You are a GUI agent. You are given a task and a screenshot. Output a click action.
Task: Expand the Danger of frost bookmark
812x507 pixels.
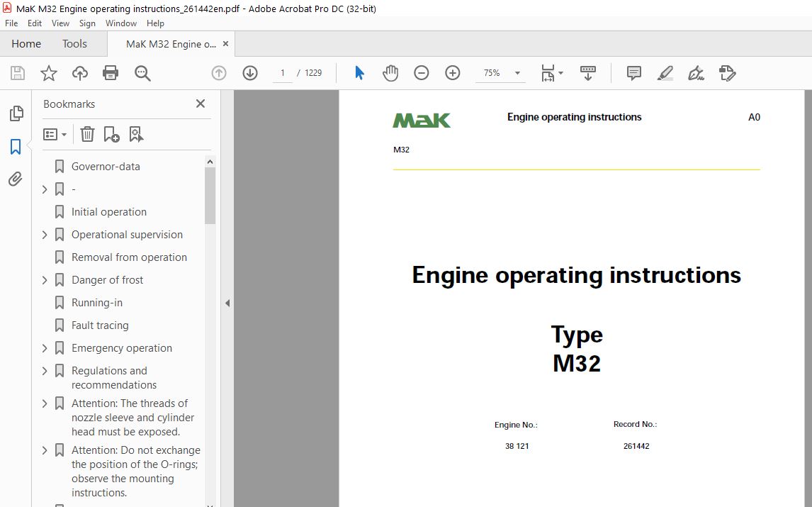pos(45,281)
